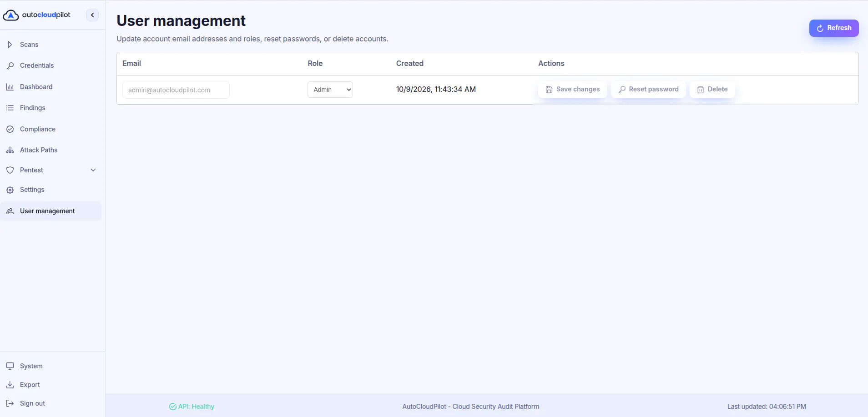Viewport: 868px width, 417px height.
Task: Click the System monitor icon
Action: pyautogui.click(x=10, y=366)
